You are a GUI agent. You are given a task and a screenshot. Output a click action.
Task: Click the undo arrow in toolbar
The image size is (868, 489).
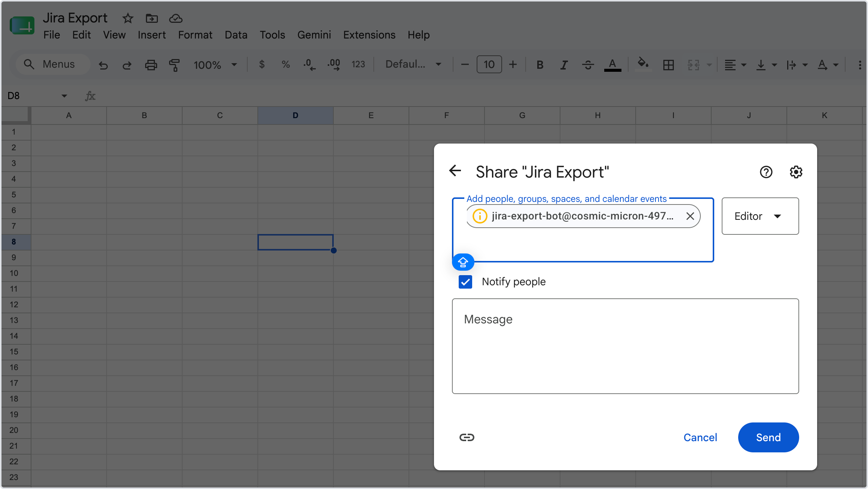coord(103,65)
